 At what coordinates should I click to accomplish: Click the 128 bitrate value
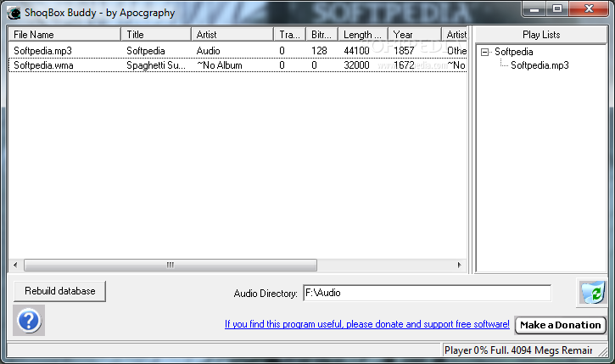tap(319, 51)
